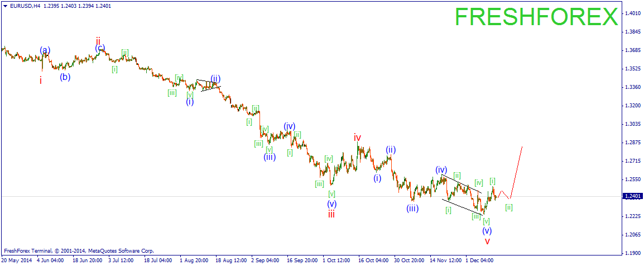The image size is (644, 265).
Task: Select the current price tag 1.2401
Action: tap(632, 196)
